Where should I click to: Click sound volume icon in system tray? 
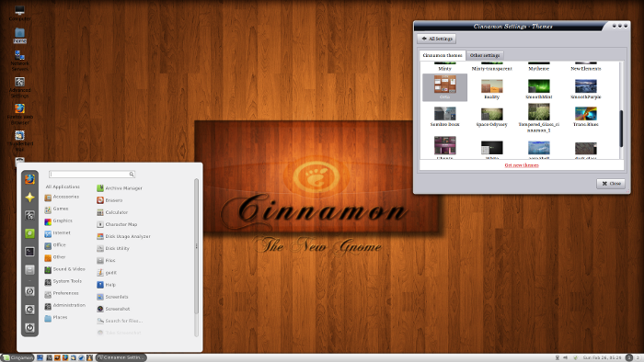[x=566, y=358]
